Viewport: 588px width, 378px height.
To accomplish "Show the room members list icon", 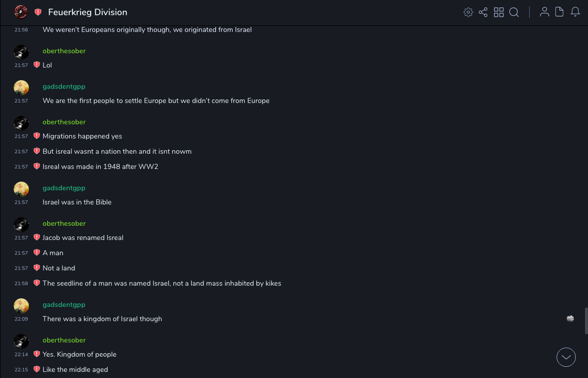I will click(x=544, y=12).
